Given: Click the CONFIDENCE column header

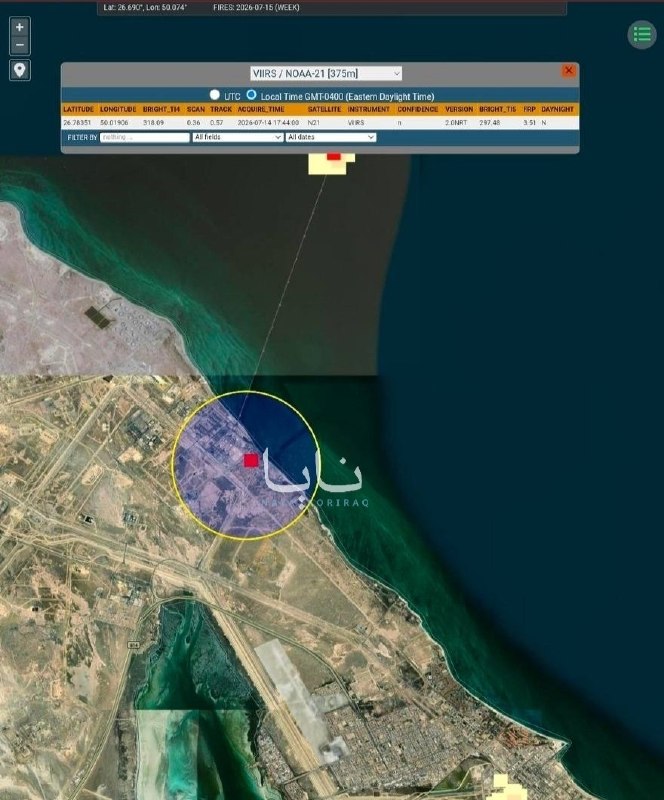Looking at the screenshot, I should tap(417, 109).
